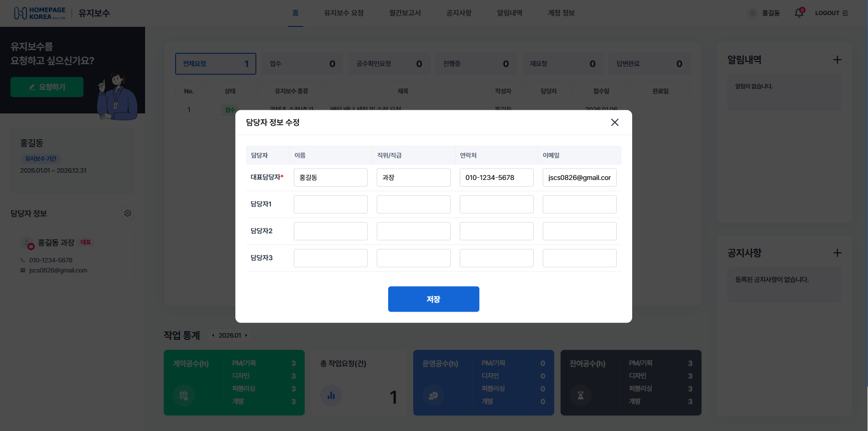Click the phone icon beside 010-1234-5678
The width and height of the screenshot is (868, 431).
pos(22,260)
